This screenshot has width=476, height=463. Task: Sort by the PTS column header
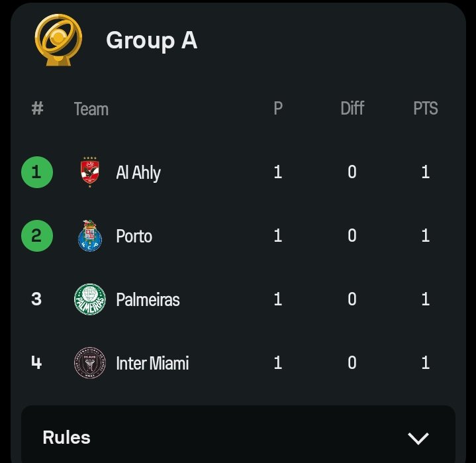point(425,108)
